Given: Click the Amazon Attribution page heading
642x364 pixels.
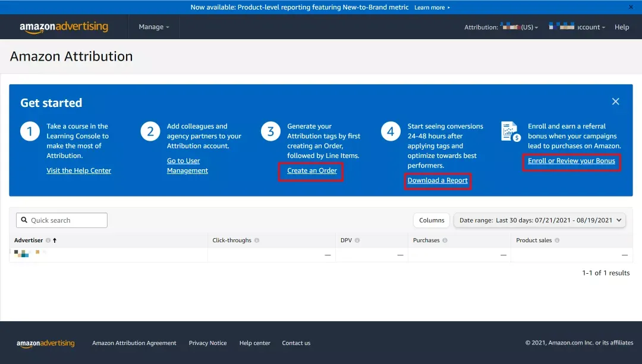Looking at the screenshot, I should click(x=71, y=56).
